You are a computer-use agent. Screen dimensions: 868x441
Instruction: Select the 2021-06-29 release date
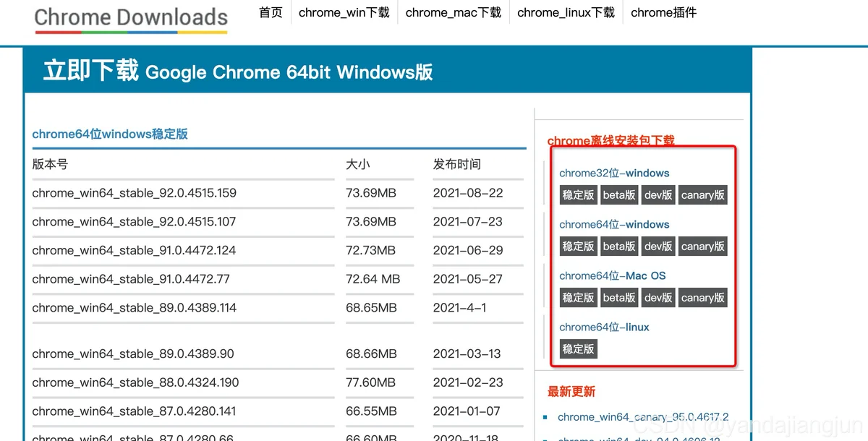click(468, 251)
